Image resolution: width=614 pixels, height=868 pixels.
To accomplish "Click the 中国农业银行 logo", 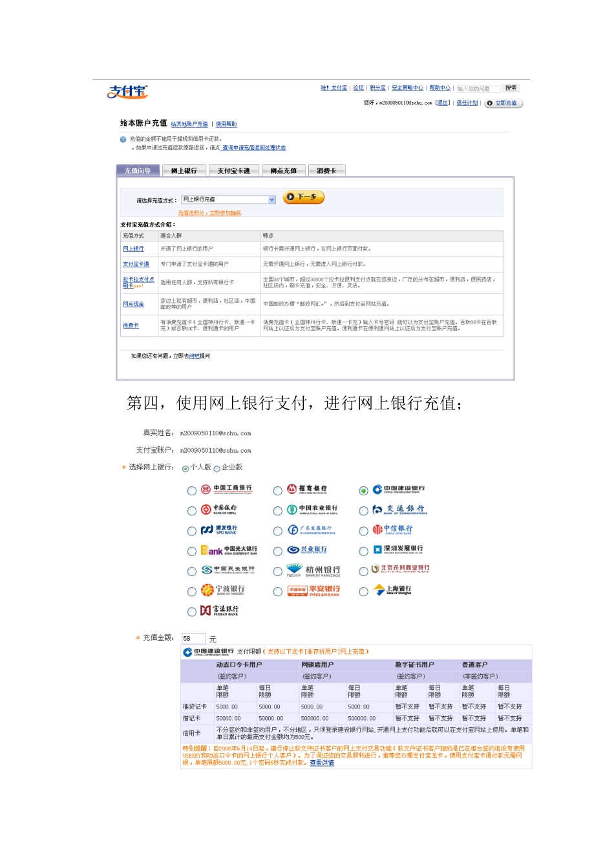I will coord(312,509).
